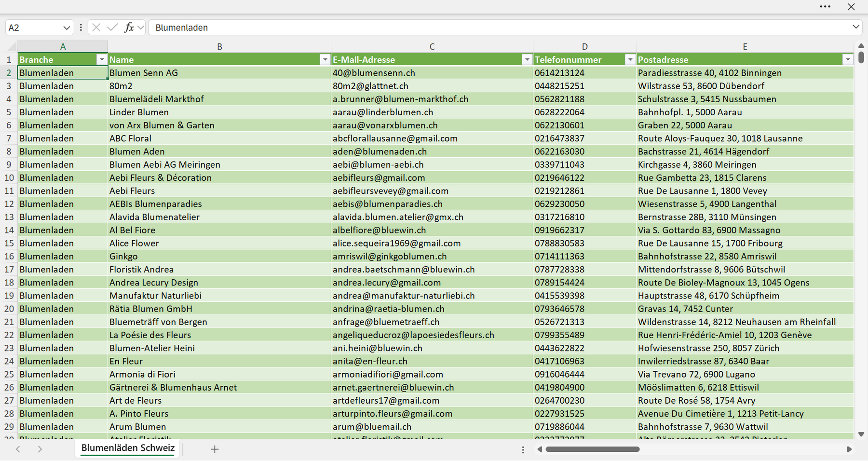Select cell Rätia Blumen GmbH
Viewport: 868px width, 461px height.
(x=219, y=309)
